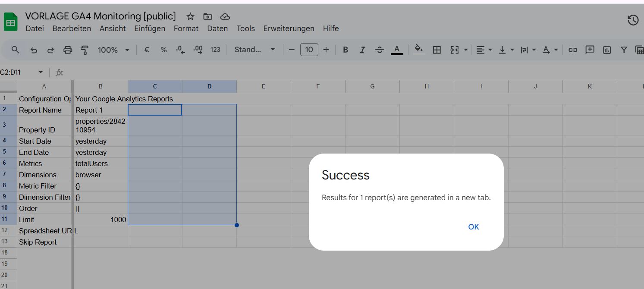Click the borders grid icon
Viewport: 644px width, 289px height.
pyautogui.click(x=437, y=50)
